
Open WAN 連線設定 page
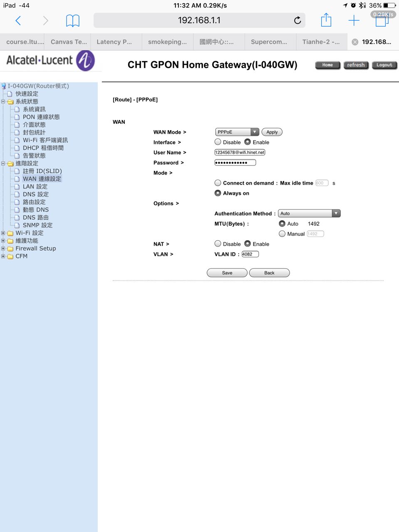click(42, 179)
